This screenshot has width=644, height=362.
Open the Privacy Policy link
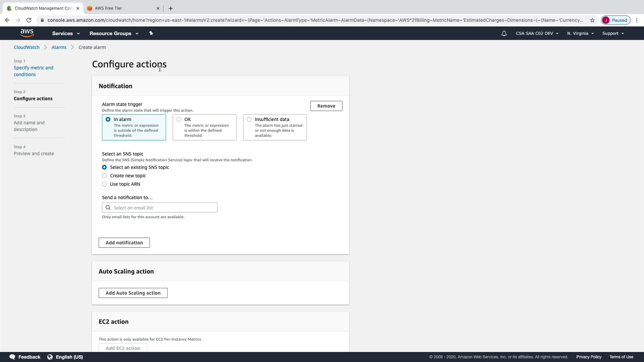589,357
